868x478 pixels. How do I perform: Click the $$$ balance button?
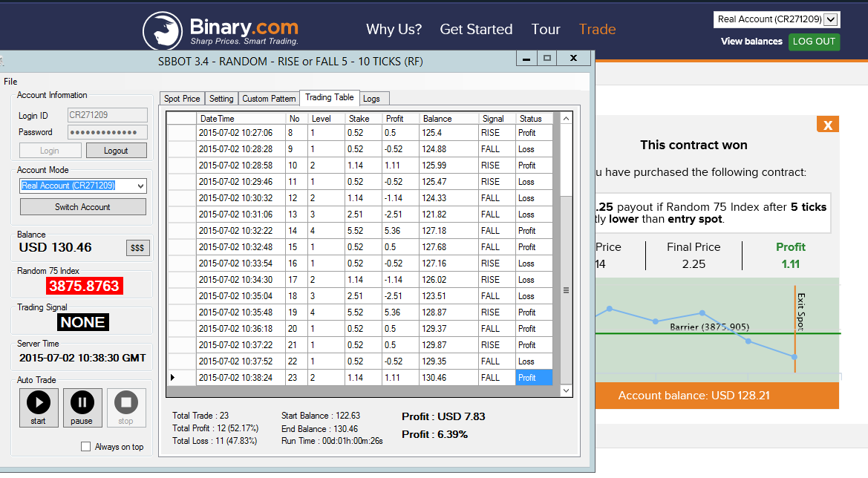(138, 248)
